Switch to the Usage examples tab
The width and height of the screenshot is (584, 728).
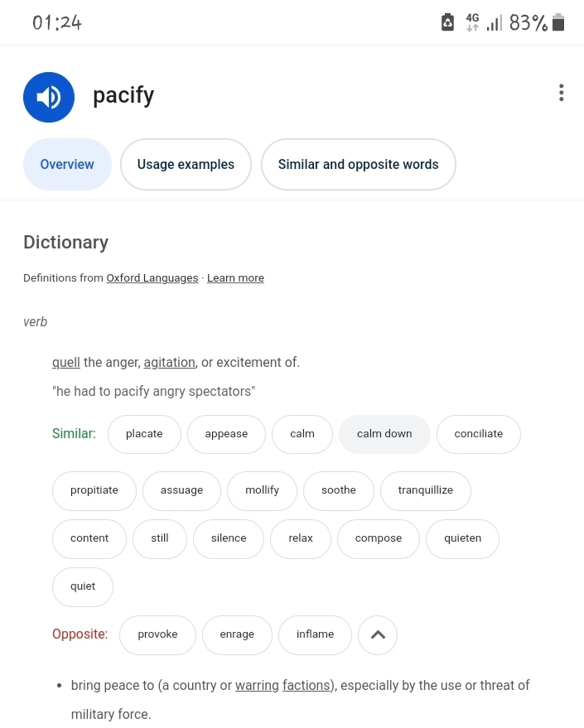pyautogui.click(x=186, y=164)
